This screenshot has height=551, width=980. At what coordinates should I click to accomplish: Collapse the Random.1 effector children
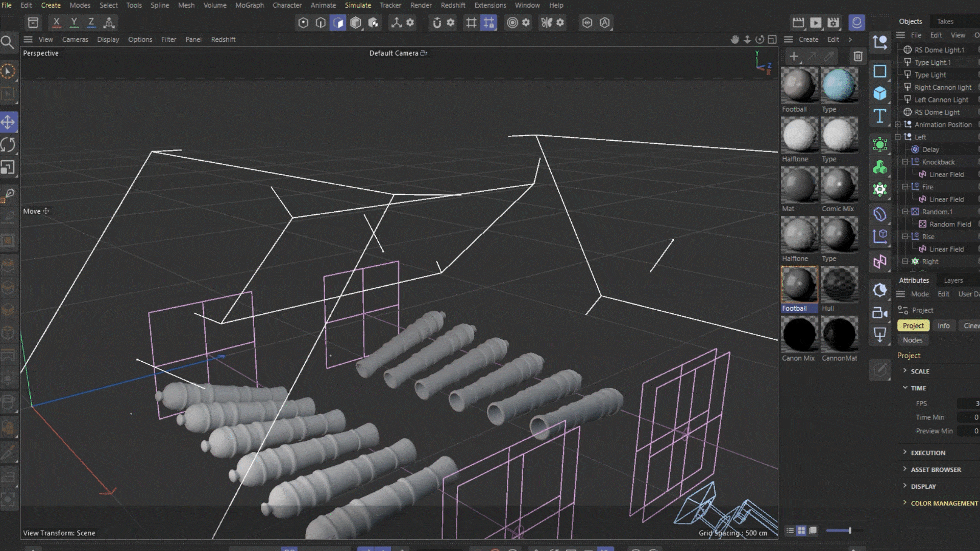(x=905, y=212)
